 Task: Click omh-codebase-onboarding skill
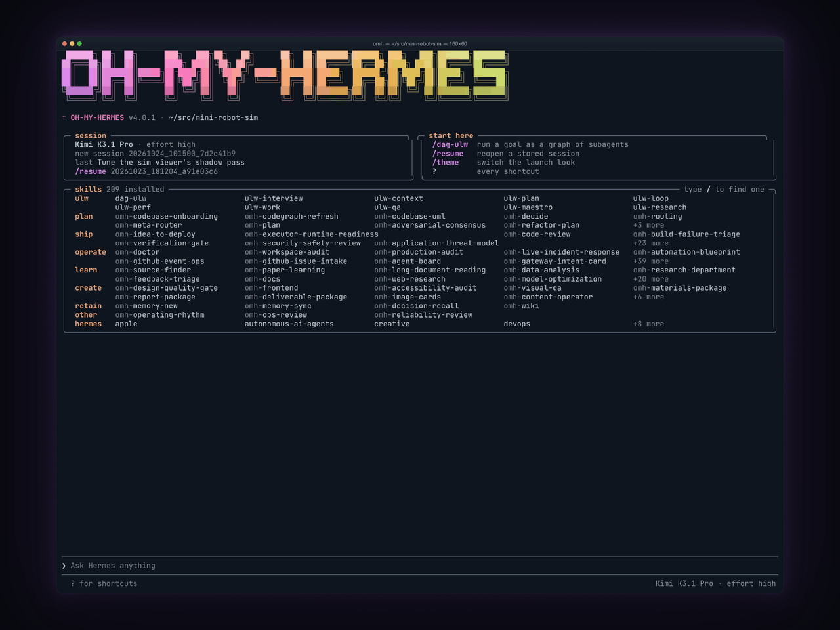coord(166,217)
